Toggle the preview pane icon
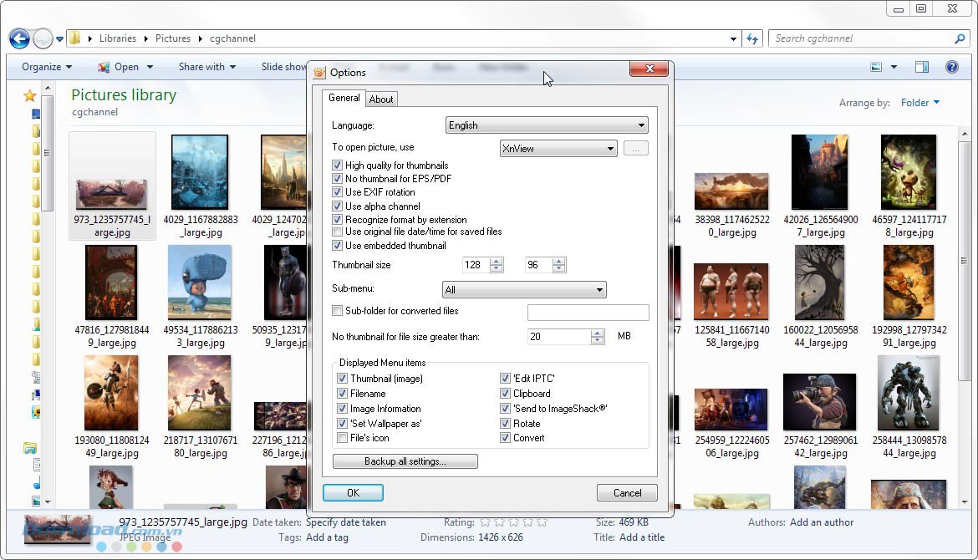978x560 pixels. coord(921,67)
